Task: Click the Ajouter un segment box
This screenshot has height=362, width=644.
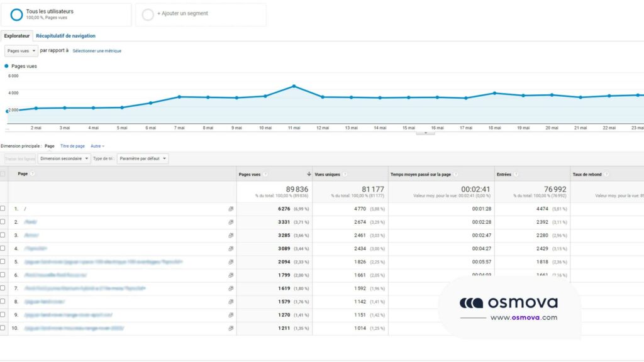Action: tap(201, 14)
